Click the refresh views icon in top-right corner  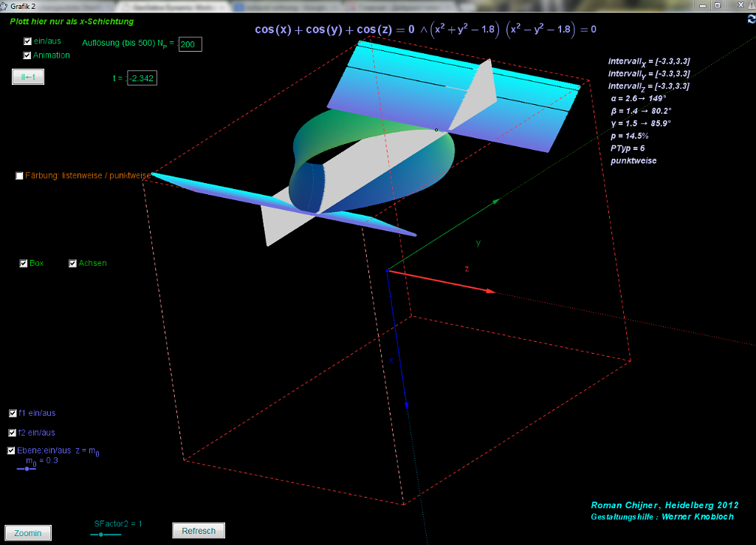pos(751,19)
